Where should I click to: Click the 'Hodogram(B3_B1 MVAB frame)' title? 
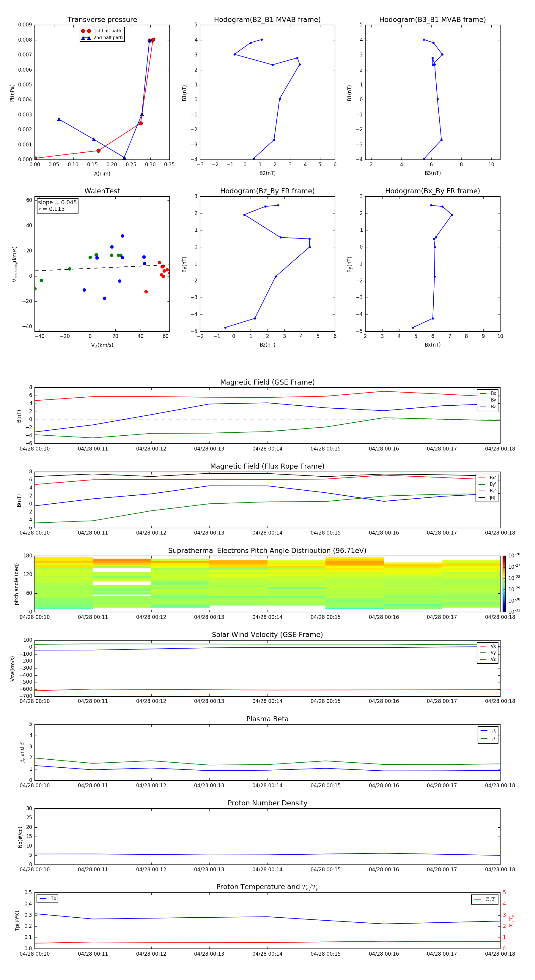pos(432,20)
